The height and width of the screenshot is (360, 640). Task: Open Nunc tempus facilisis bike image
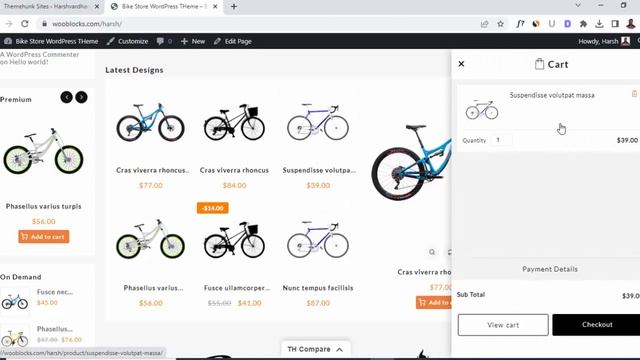point(318,240)
